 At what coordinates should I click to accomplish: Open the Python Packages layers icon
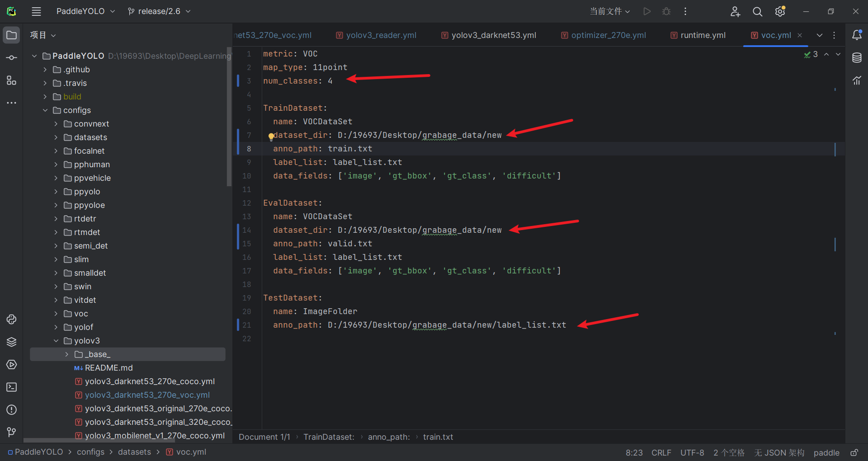(x=11, y=342)
